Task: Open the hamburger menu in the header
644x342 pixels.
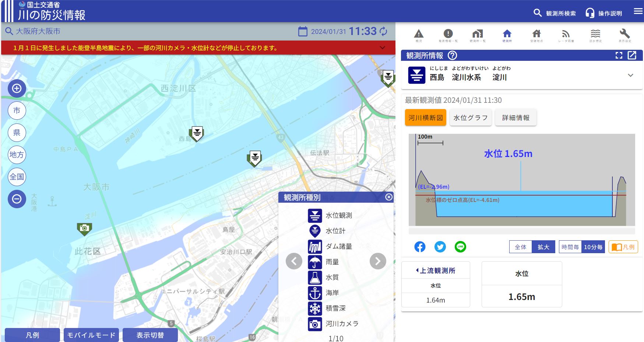Action: coord(638,11)
